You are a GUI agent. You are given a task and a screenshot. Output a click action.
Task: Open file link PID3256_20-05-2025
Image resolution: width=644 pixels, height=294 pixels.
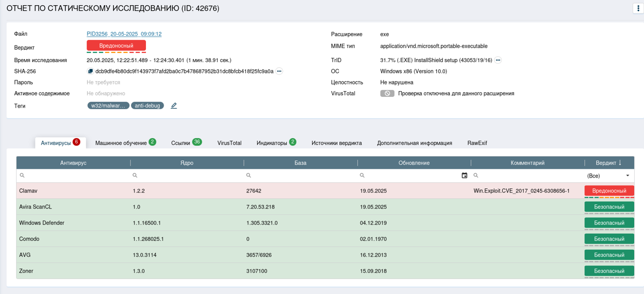124,34
